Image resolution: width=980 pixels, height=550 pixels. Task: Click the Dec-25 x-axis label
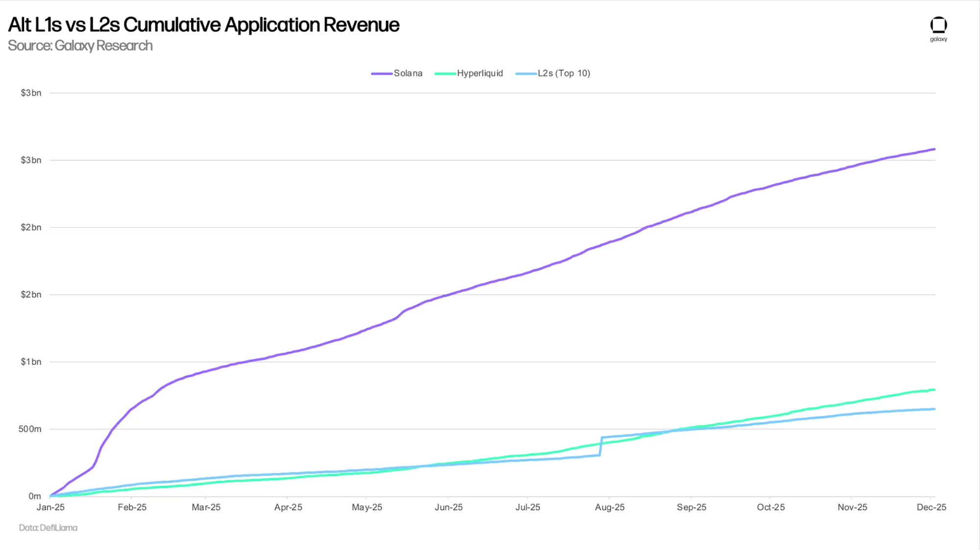coord(931,507)
